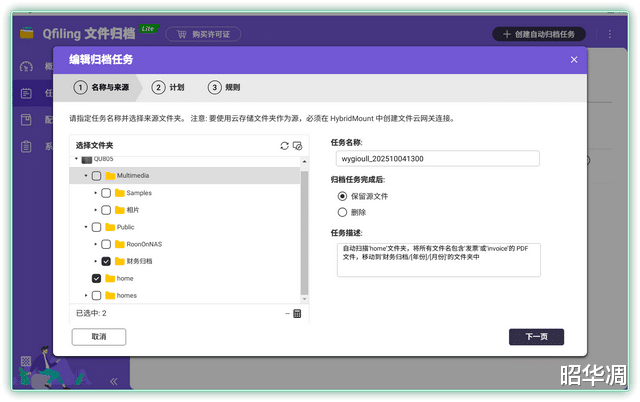Click the folder tree scrollbar thumb
Screen dimensions: 640x402
tap(304, 233)
